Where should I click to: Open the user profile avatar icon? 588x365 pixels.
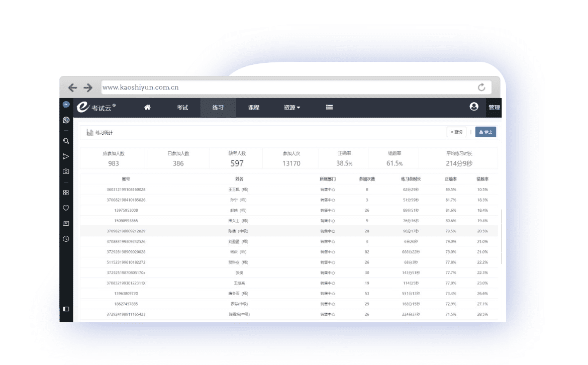coord(474,107)
